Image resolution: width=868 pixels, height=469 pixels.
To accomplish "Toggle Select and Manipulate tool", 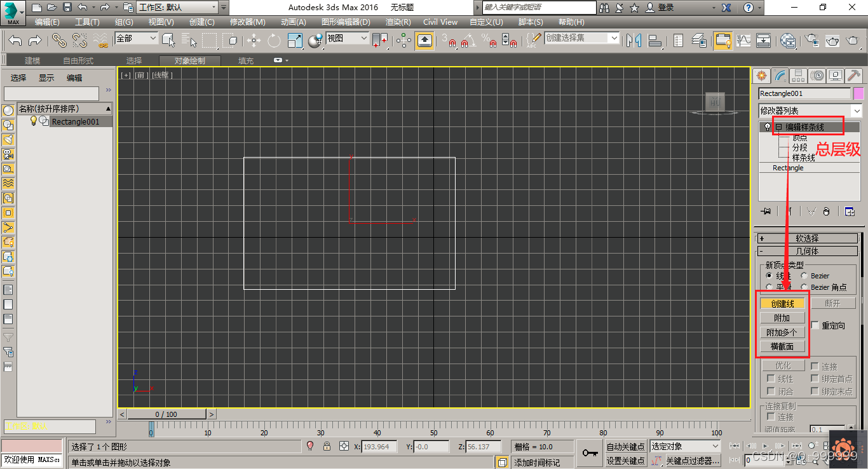I will click(403, 41).
